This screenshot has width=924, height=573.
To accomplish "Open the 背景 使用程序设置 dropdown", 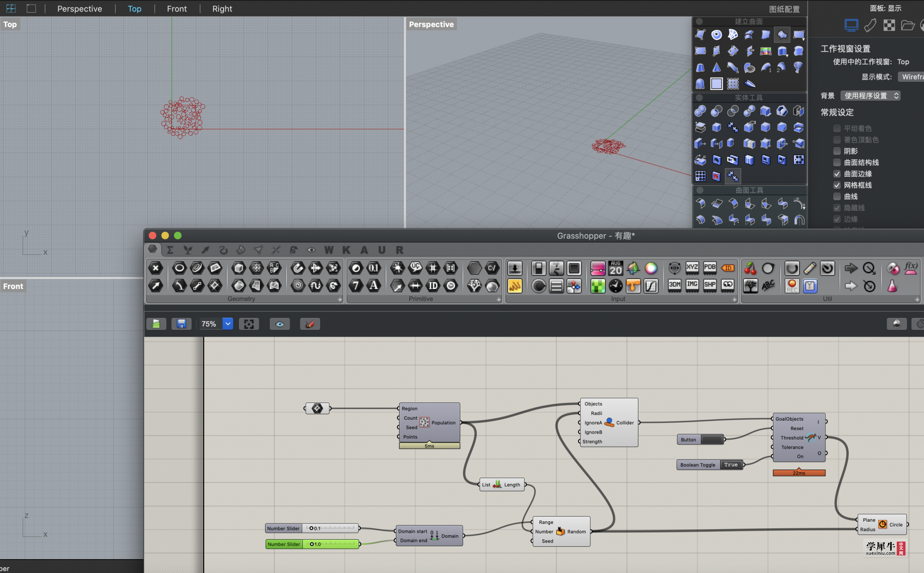I will pos(870,96).
